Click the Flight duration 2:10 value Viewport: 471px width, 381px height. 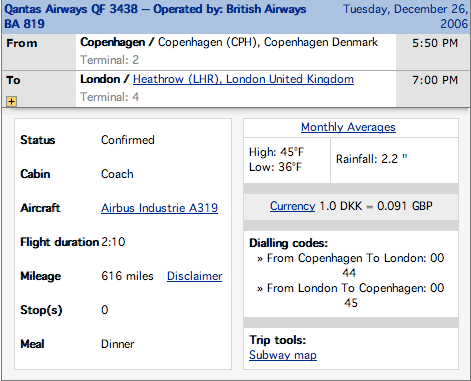tap(113, 242)
